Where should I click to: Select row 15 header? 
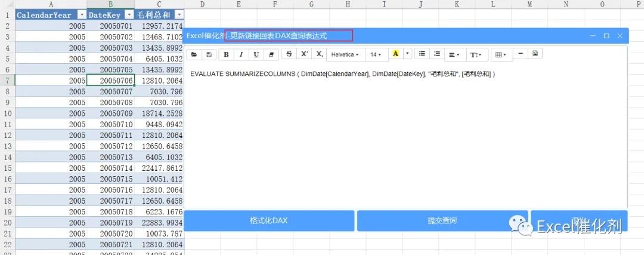(x=7, y=168)
